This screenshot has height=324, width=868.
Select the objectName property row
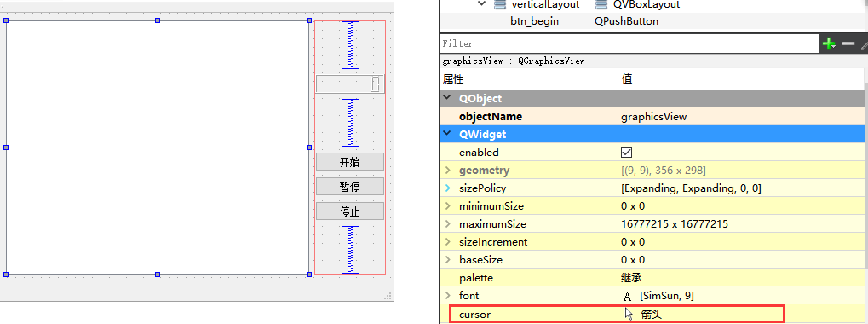[x=652, y=116]
